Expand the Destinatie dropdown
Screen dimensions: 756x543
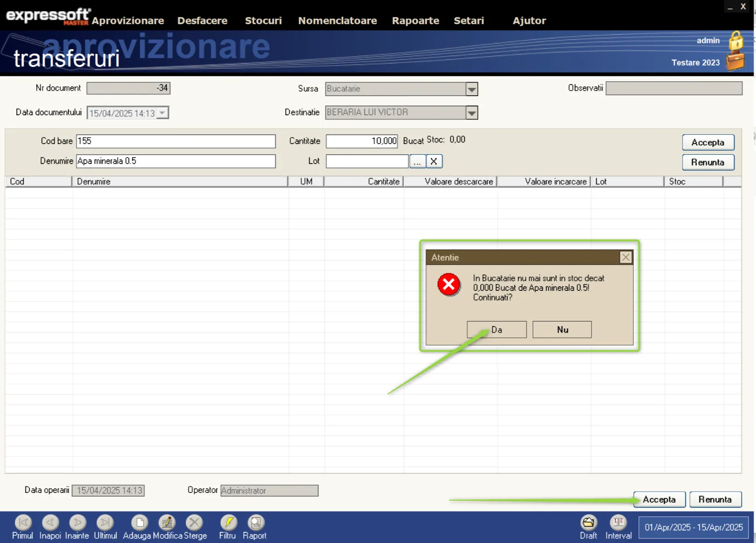point(471,113)
